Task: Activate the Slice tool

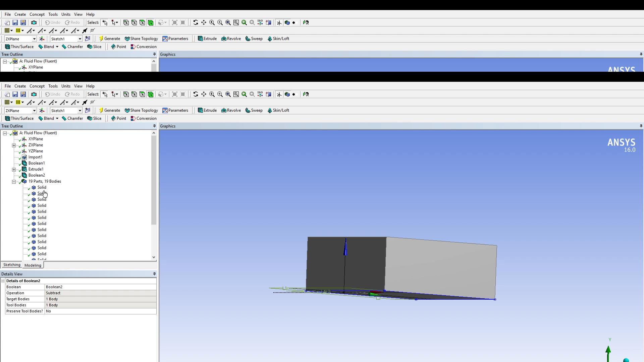Action: (94, 118)
